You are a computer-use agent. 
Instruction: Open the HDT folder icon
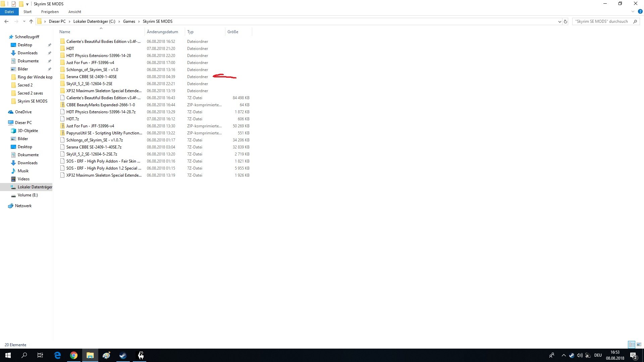tap(62, 49)
